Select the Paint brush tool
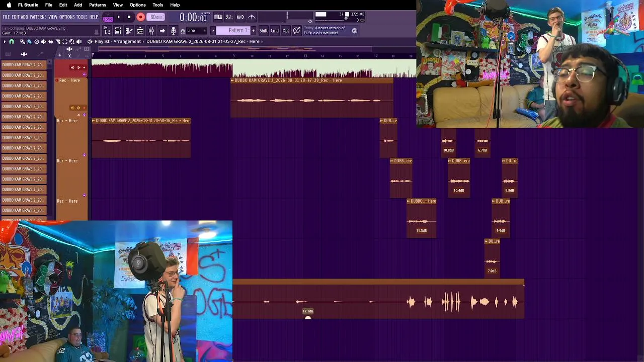Viewport: 644px width, 362px height. 29,42
